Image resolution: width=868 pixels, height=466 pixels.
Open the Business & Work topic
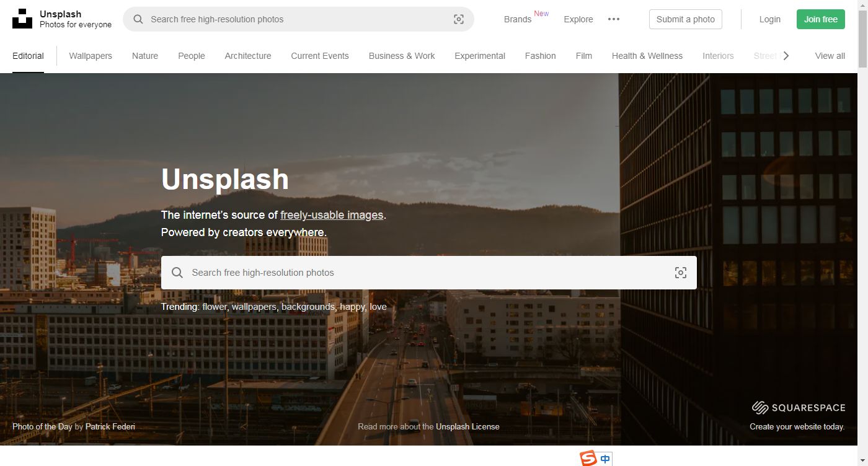click(402, 56)
